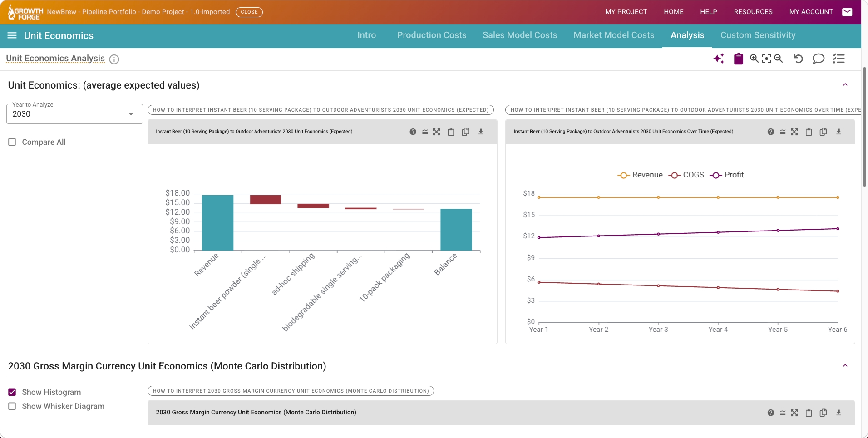Download the Monte Carlo Distribution chart
Image resolution: width=868 pixels, height=438 pixels.
(x=838, y=413)
